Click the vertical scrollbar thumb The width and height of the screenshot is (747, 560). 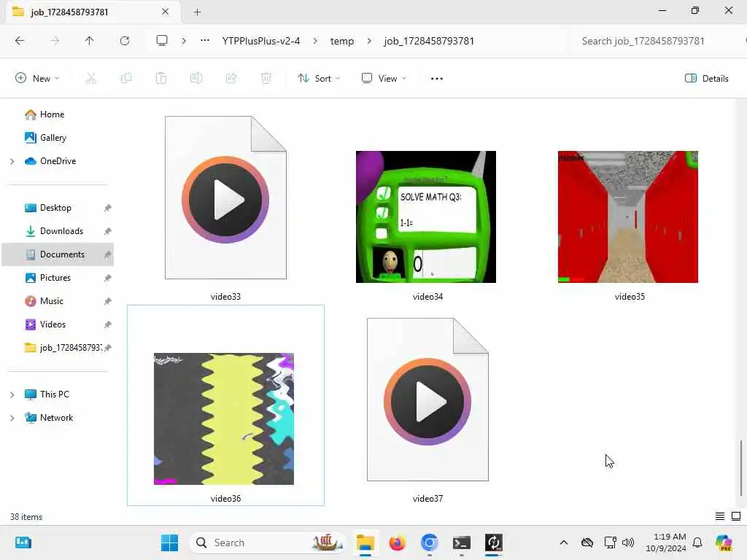[741, 468]
